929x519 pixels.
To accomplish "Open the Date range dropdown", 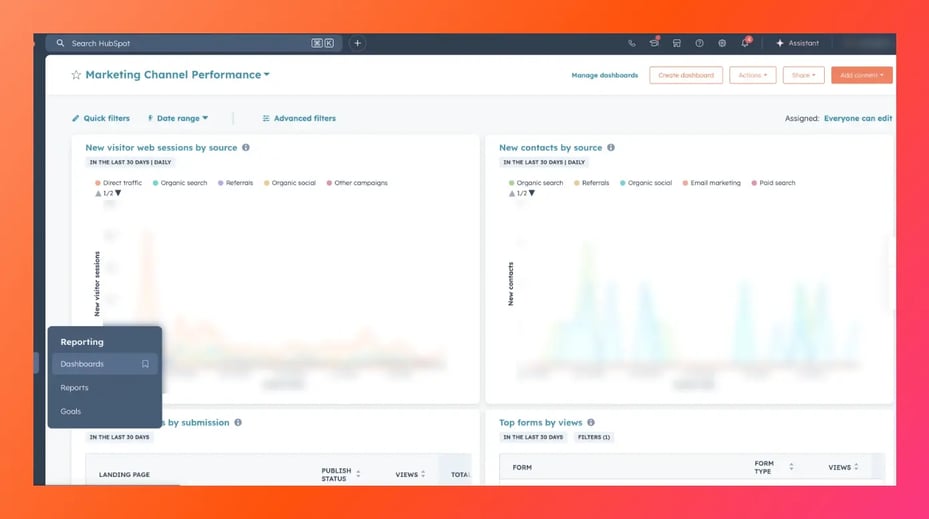I will pyautogui.click(x=178, y=118).
